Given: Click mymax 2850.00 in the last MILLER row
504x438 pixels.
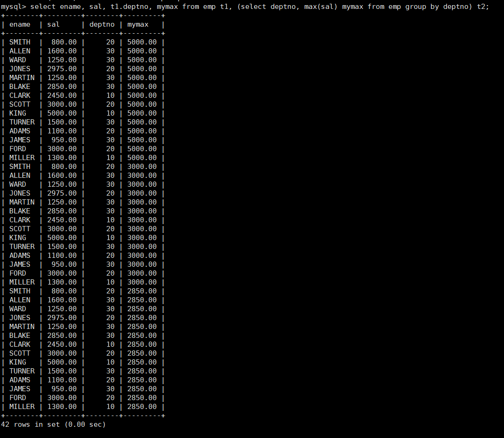Looking at the screenshot, I should click(142, 407).
